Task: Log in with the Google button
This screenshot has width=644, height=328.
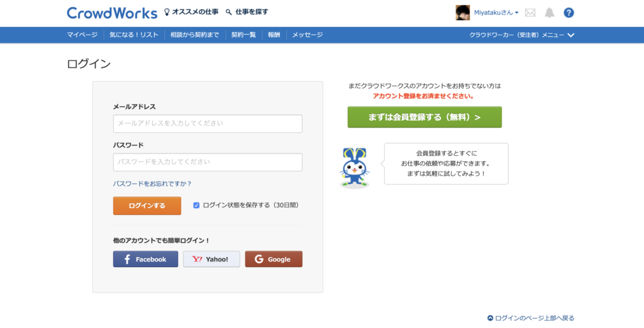Action: click(274, 259)
